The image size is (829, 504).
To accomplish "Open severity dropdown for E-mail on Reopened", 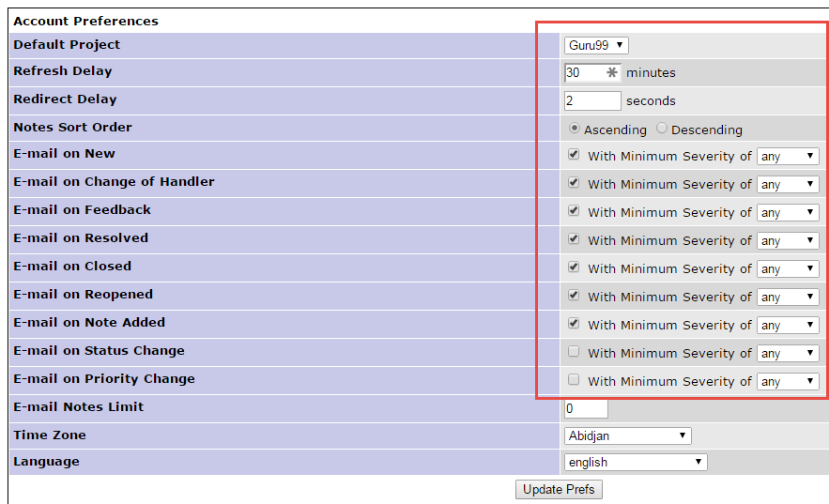I will coord(788,298).
